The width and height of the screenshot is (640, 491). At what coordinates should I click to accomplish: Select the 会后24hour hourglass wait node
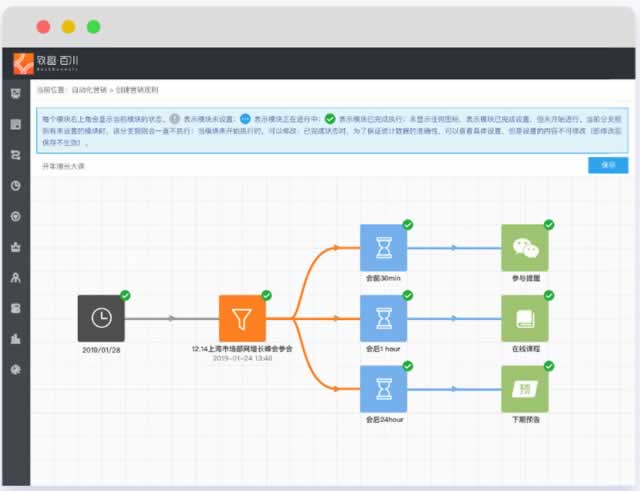(384, 390)
